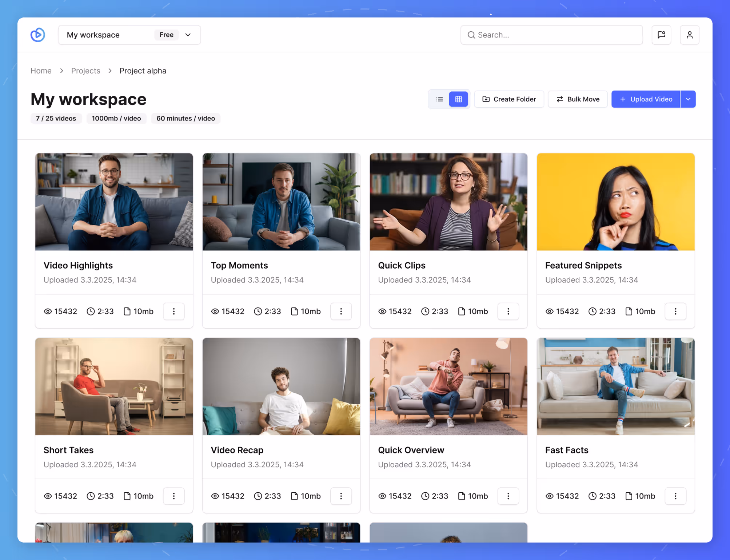Open options menu for Short Takes

pyautogui.click(x=174, y=496)
